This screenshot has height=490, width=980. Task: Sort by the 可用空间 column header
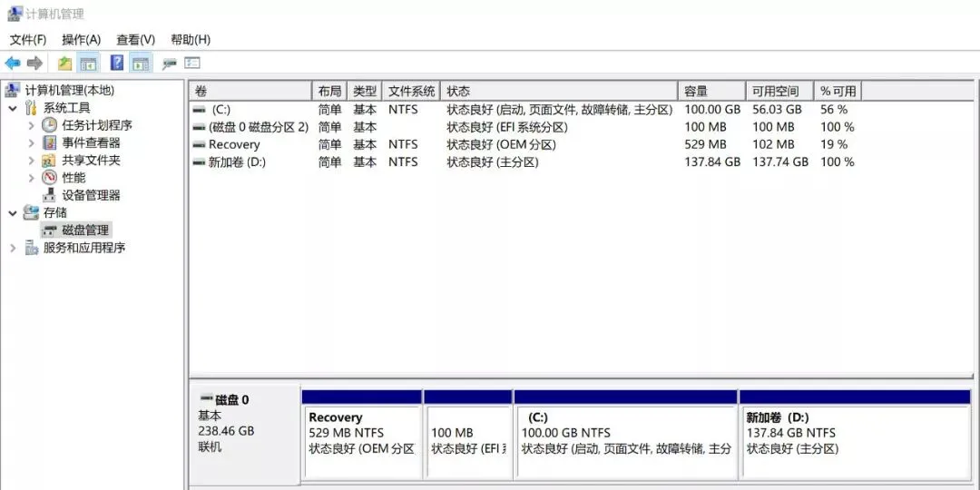(780, 92)
